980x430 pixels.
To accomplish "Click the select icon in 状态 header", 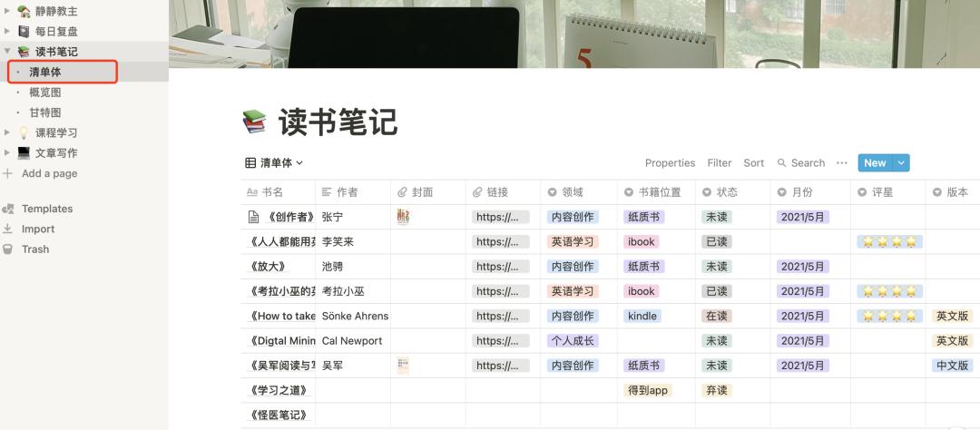I will tap(707, 192).
